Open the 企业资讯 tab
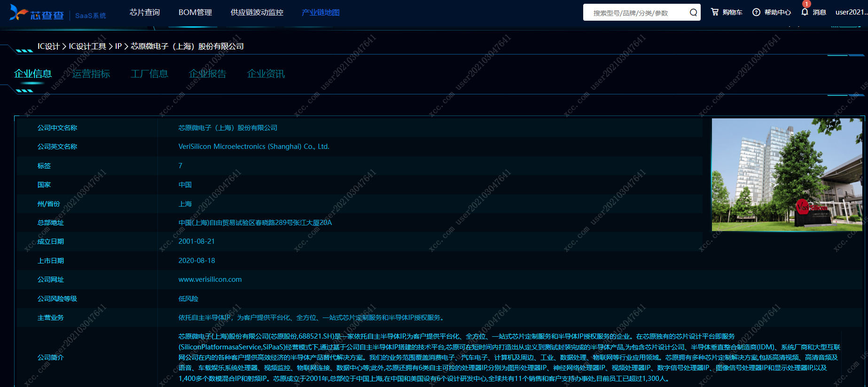This screenshot has width=868, height=387. pyautogui.click(x=266, y=74)
